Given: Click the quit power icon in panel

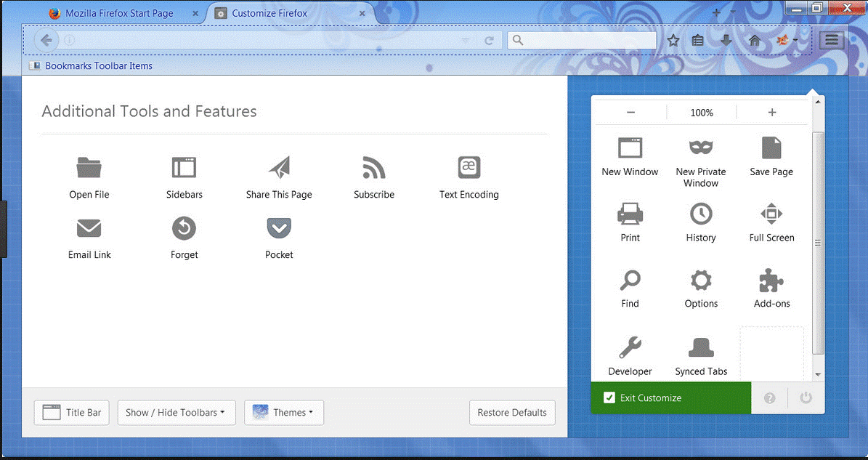Looking at the screenshot, I should [x=806, y=398].
